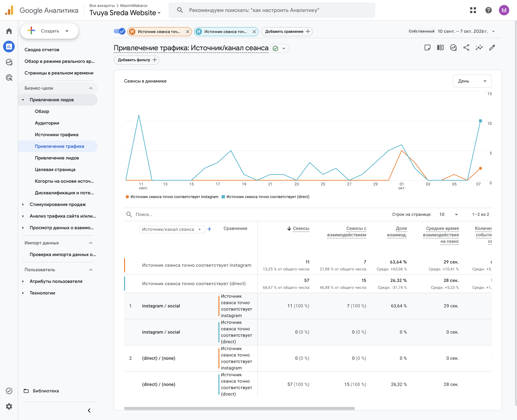Click the checkmark circle icon in bottom rail
The height and width of the screenshot is (420, 517).
point(9,391)
